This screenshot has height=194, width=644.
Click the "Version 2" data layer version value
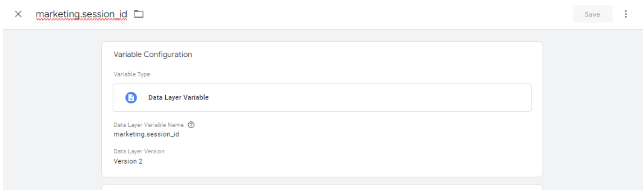[x=128, y=161]
